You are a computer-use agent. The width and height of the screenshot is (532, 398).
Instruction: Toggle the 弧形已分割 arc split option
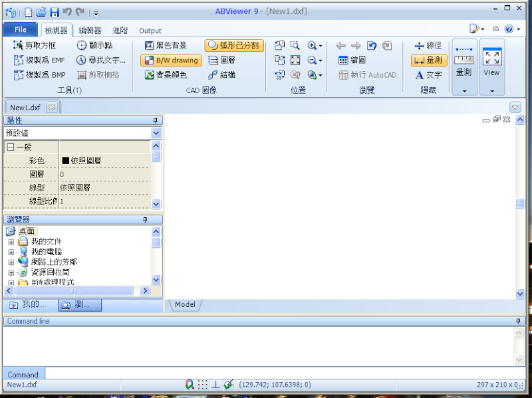point(234,45)
